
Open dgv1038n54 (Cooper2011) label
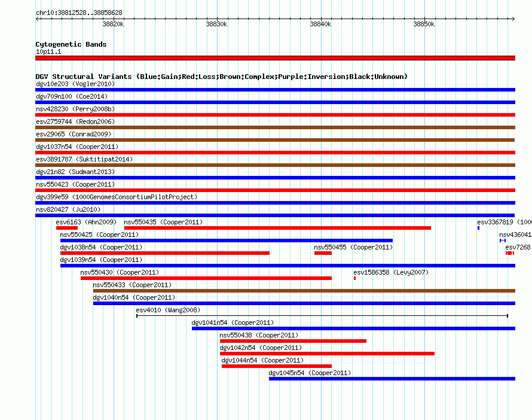click(x=101, y=247)
